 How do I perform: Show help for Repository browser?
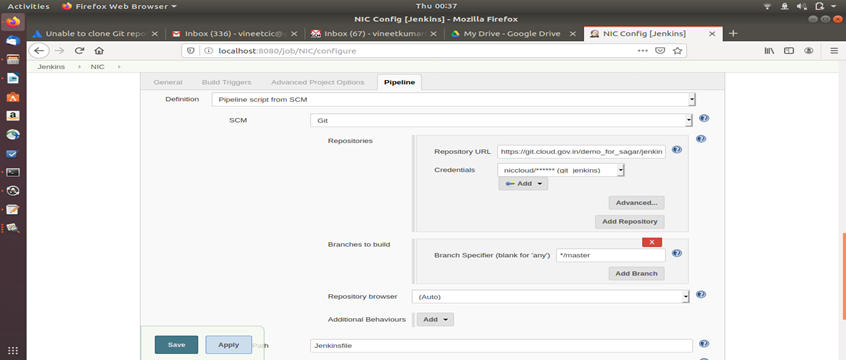(701, 295)
